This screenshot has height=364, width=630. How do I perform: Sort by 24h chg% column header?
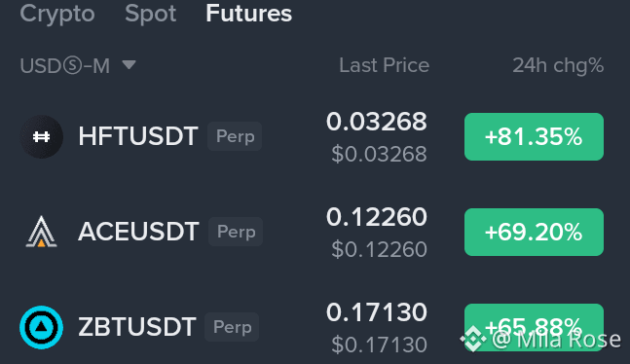coord(558,65)
